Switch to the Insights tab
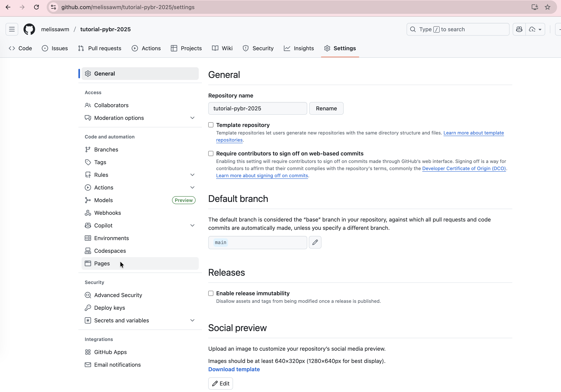 pyautogui.click(x=299, y=48)
